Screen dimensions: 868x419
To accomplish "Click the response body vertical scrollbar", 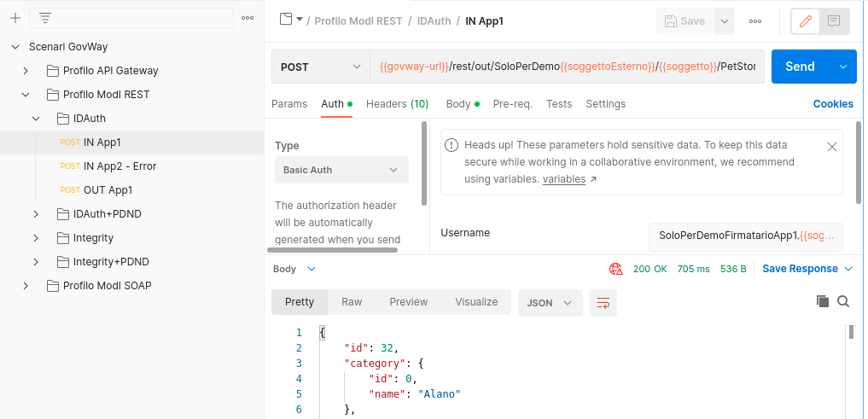I will pos(851,332).
